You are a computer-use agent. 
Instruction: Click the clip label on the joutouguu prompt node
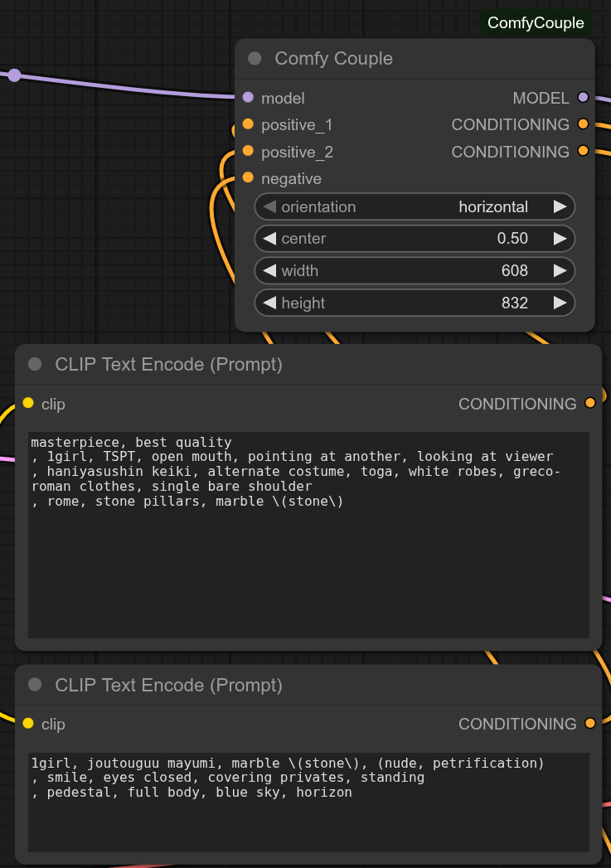pos(53,724)
